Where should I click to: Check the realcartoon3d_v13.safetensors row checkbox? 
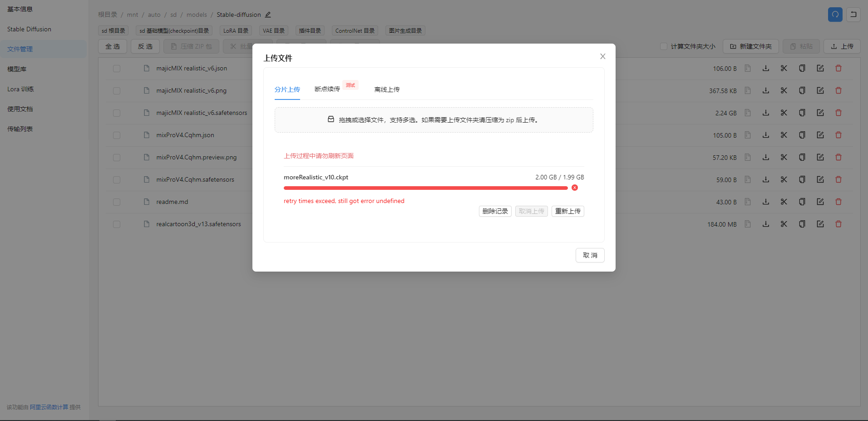(x=117, y=224)
